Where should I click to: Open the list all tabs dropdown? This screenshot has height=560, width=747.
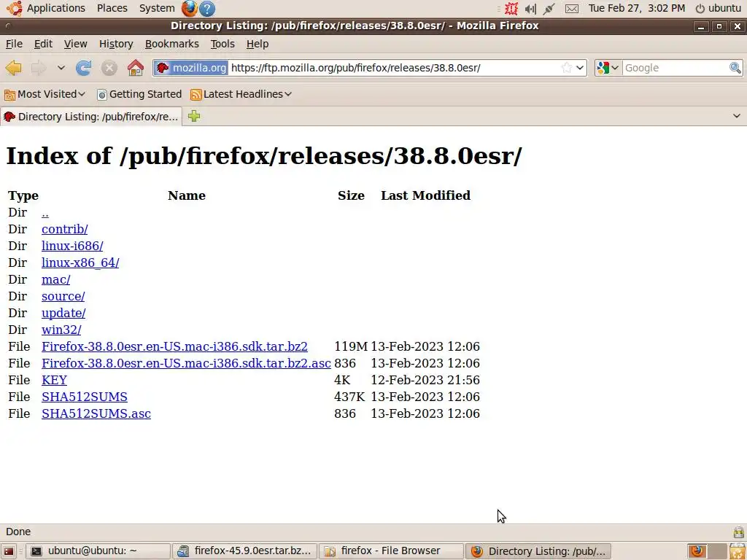(x=737, y=116)
